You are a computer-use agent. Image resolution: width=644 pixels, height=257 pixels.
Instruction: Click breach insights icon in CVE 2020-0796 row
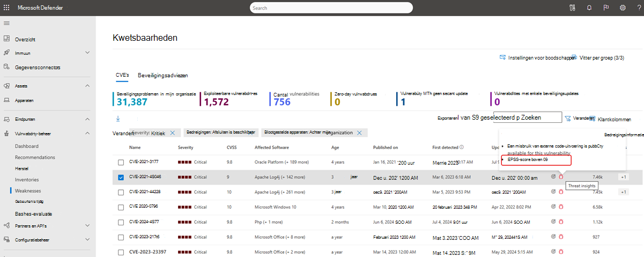tap(553, 207)
